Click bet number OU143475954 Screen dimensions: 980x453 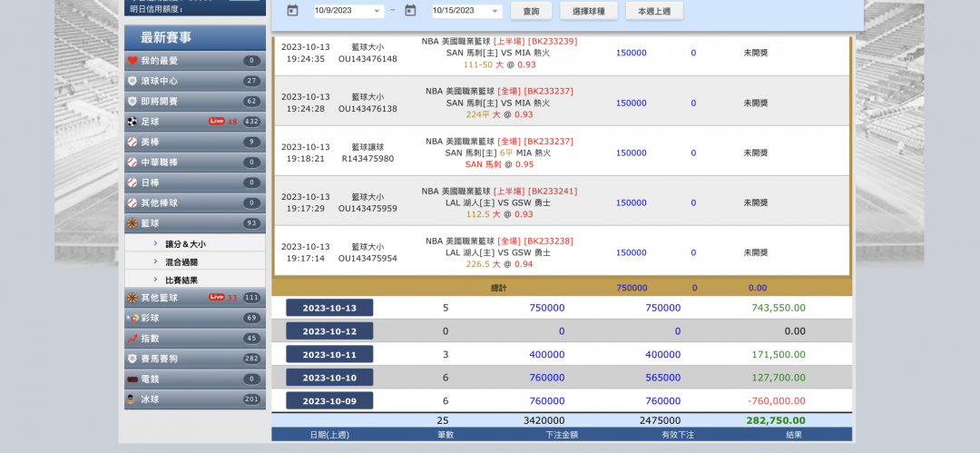367,259
